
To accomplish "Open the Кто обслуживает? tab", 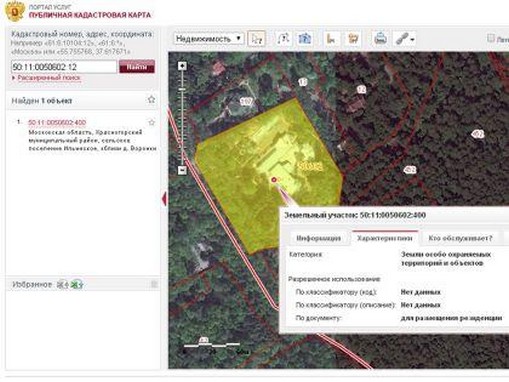I will 460,238.
